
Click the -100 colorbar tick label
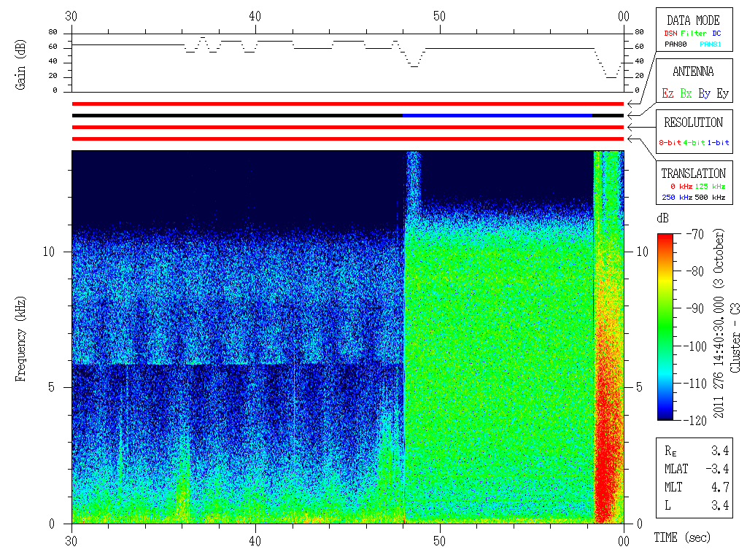[x=695, y=346]
